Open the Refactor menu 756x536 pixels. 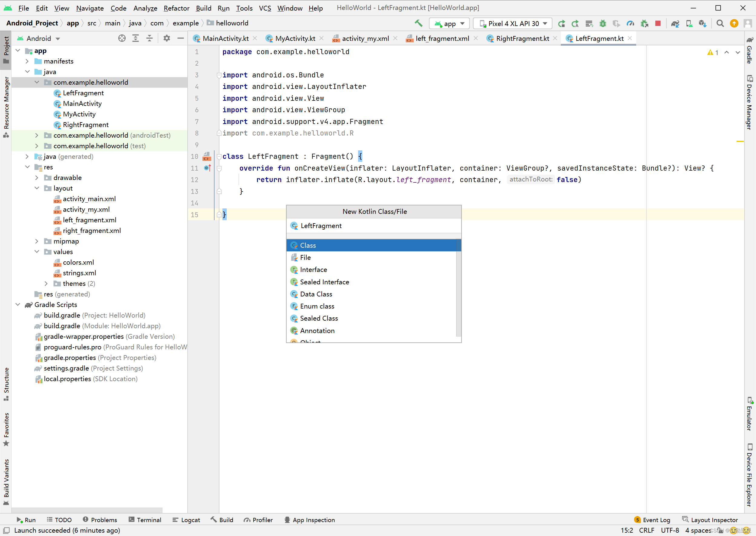point(176,8)
